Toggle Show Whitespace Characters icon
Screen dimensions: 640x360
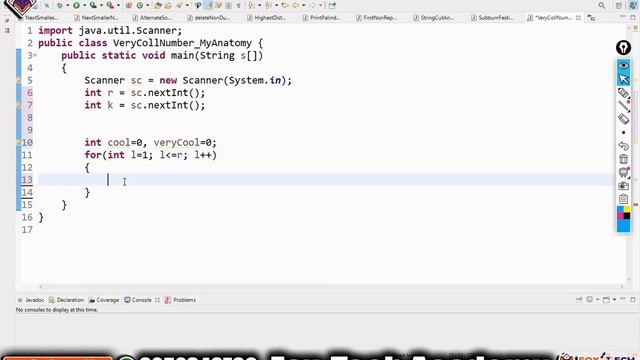(x=238, y=5)
